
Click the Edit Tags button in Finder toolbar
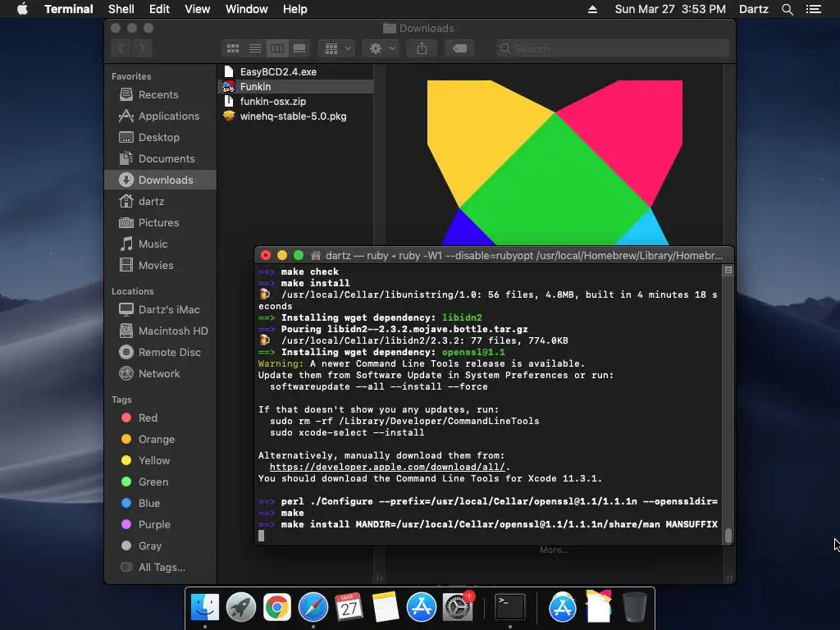pos(459,48)
